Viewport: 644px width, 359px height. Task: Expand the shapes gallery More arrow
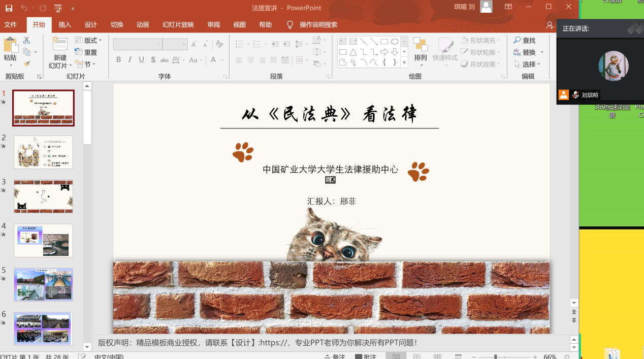pyautogui.click(x=404, y=63)
